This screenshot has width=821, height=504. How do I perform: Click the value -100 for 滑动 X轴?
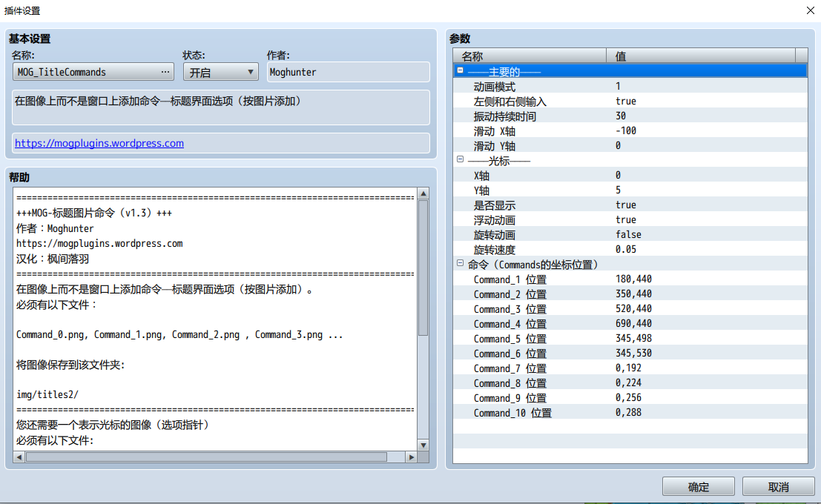[x=626, y=131]
